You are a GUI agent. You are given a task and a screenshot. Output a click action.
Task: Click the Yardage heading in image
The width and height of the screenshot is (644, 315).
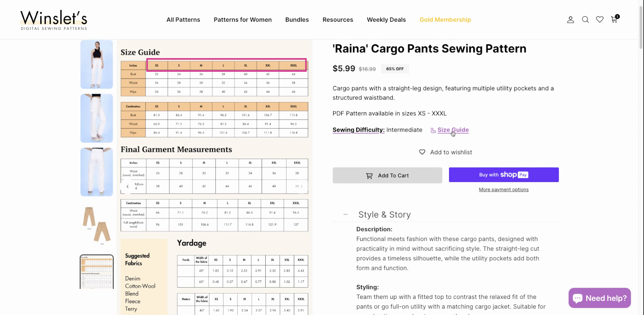coord(192,243)
